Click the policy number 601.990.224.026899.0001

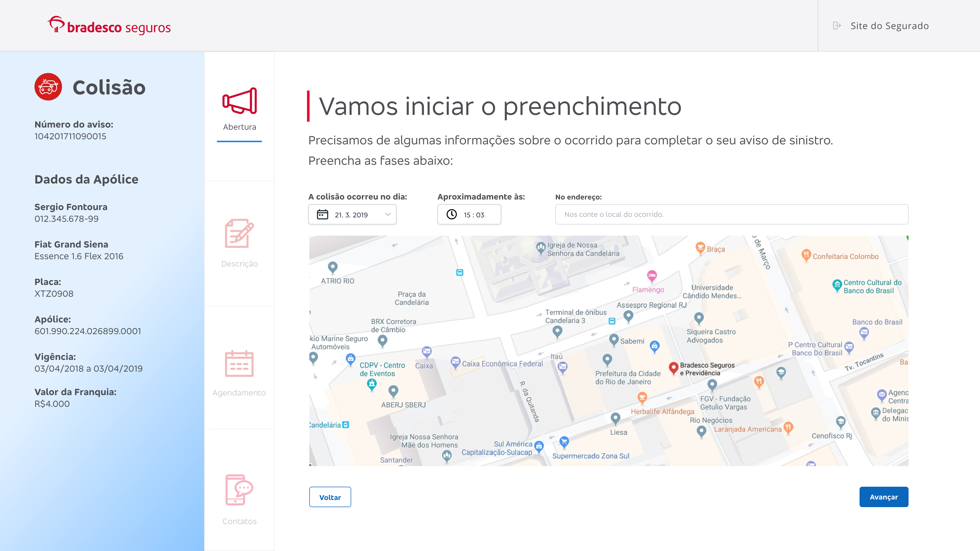[x=88, y=331]
